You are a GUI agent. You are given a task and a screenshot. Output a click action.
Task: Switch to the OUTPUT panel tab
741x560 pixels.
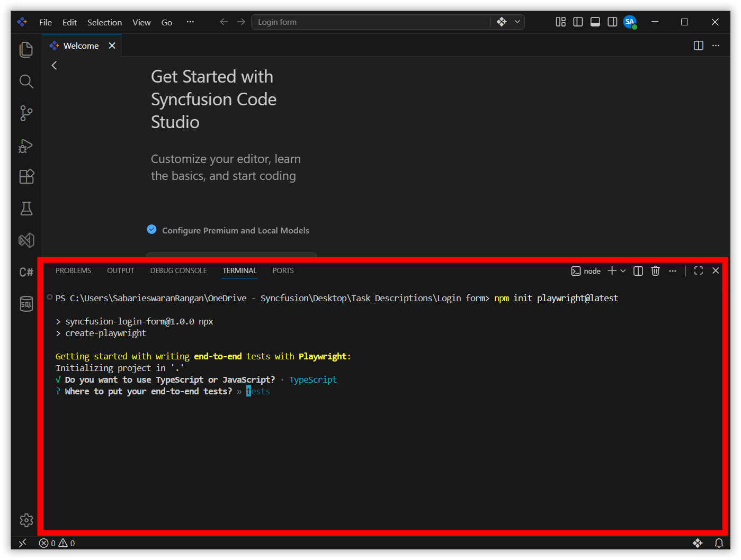(x=121, y=270)
